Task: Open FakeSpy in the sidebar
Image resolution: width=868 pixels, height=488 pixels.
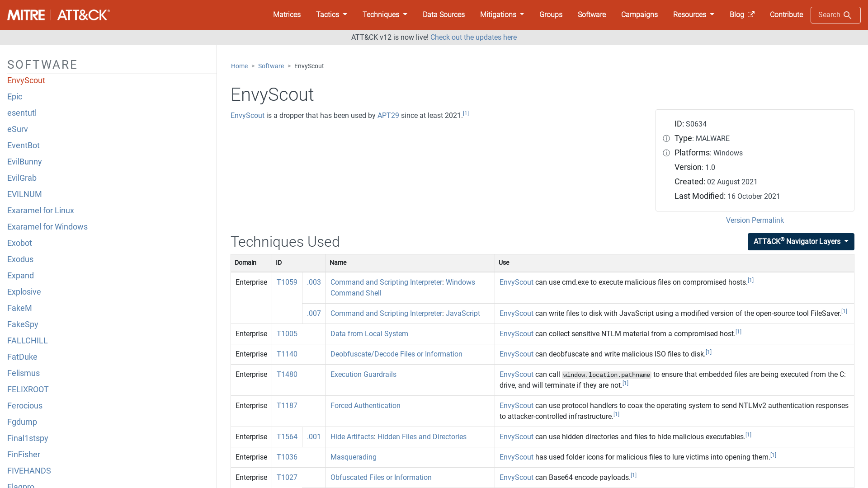Action: pos(23,324)
